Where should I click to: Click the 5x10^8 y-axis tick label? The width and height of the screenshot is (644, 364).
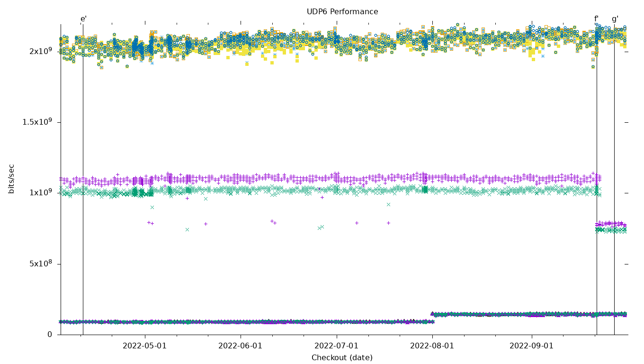(x=40, y=263)
